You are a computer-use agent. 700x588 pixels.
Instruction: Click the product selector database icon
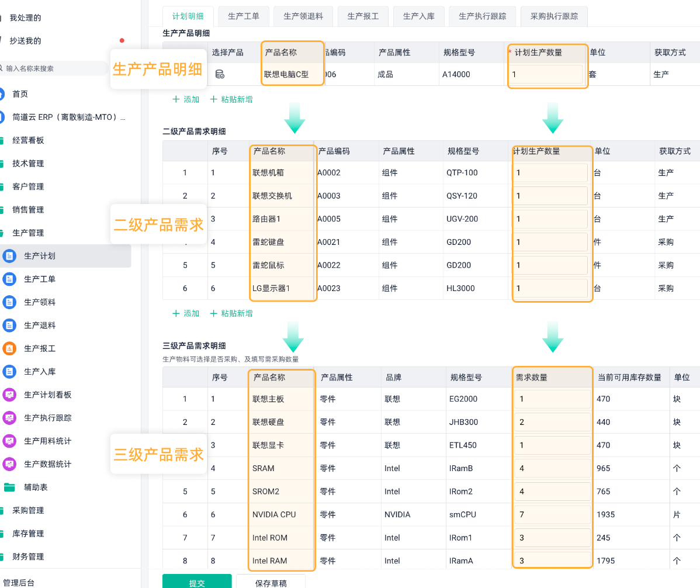point(220,74)
